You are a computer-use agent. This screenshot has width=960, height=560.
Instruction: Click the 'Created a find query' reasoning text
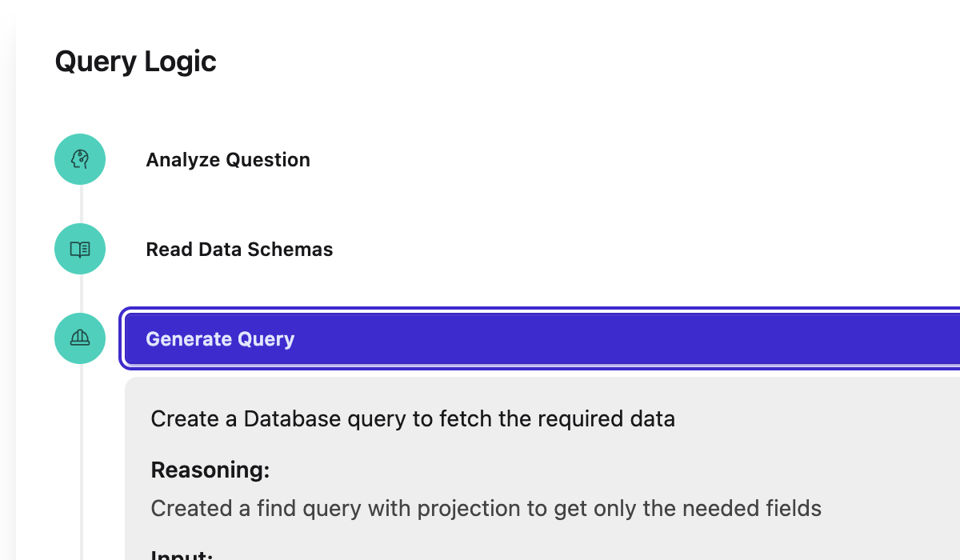pyautogui.click(x=486, y=508)
